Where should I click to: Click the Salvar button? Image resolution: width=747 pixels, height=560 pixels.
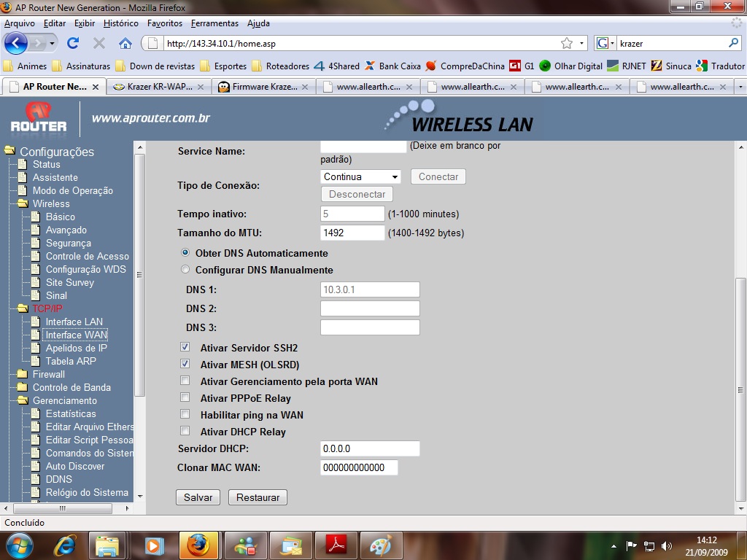[x=198, y=497]
